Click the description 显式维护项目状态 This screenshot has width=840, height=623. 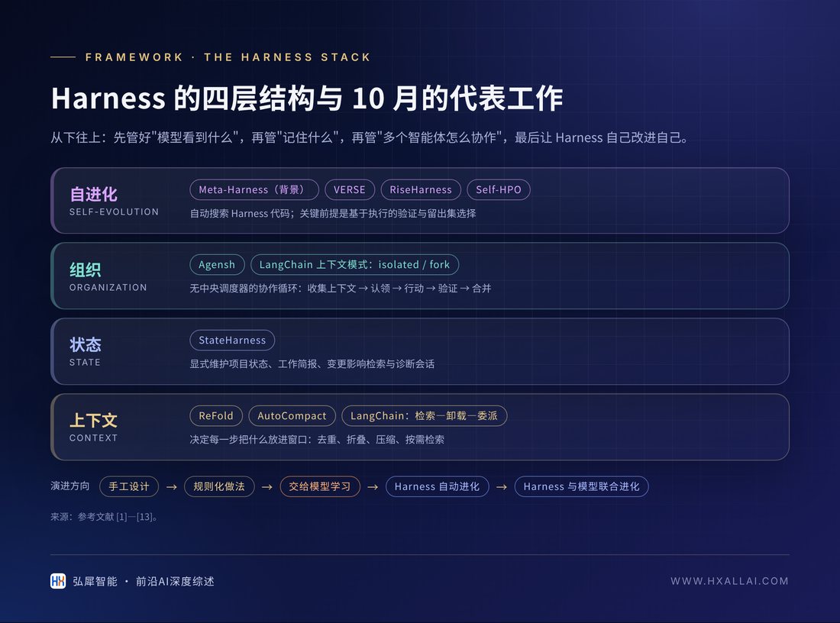[x=312, y=363]
